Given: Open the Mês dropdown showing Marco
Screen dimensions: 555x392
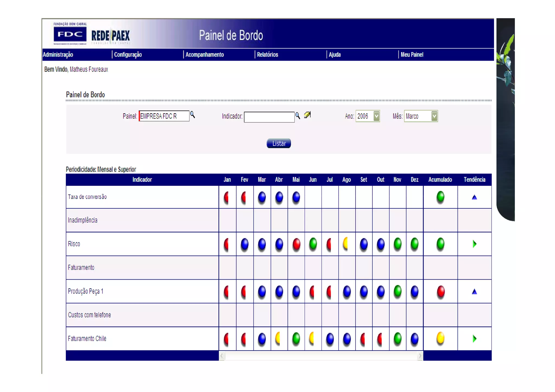Looking at the screenshot, I should point(434,116).
